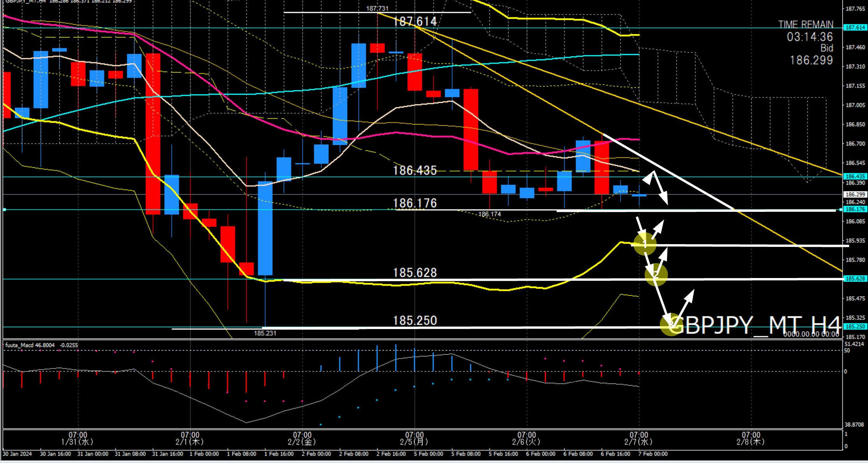Click cyan 186.176 tag on the price axis
Screen dimensions: 868x463
click(855, 209)
